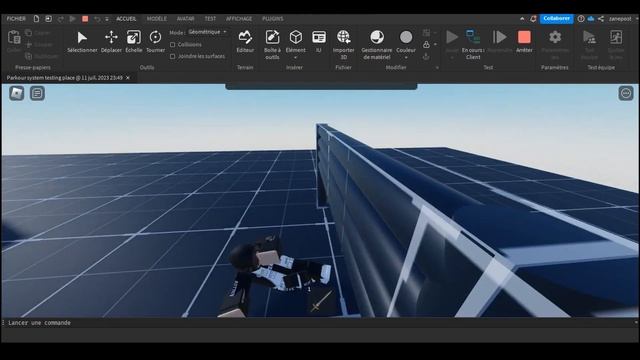The width and height of the screenshot is (640, 360).
Task: Open the Roblox menu in viewport
Action: pos(17,93)
